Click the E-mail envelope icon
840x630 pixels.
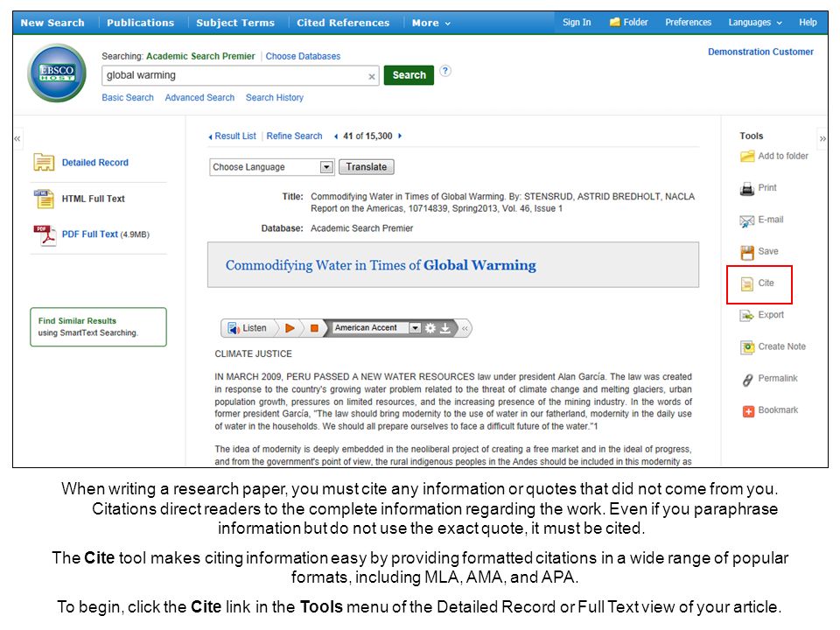(747, 220)
